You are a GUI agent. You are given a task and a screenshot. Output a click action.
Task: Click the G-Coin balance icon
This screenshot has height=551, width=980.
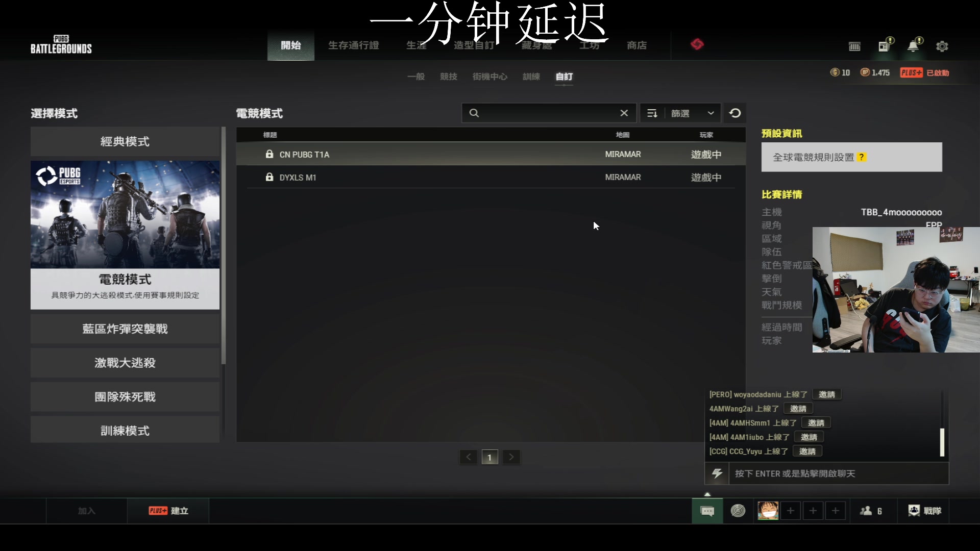(x=835, y=72)
